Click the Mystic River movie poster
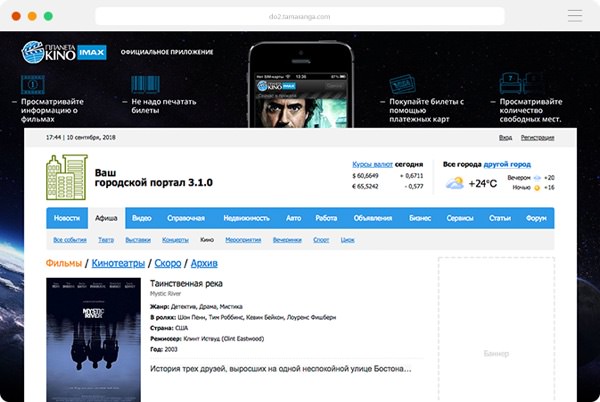 93,340
